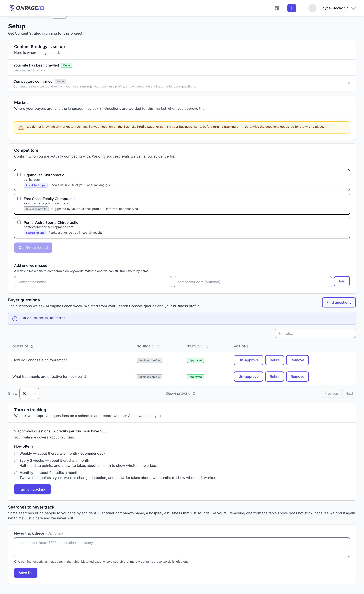The height and width of the screenshot is (594, 364).
Task: Select the Weekly tracking radio option
Action: [16, 453]
